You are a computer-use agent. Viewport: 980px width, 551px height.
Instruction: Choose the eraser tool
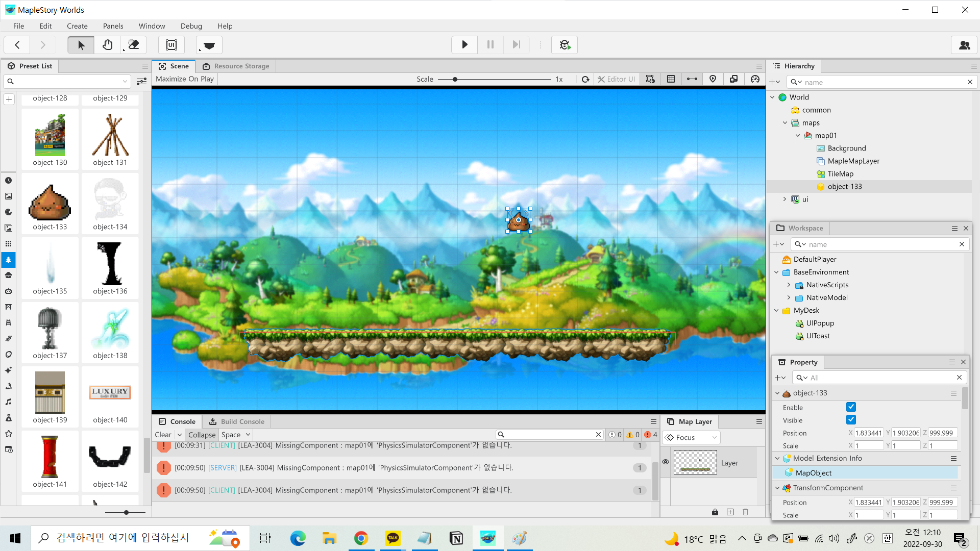pos(134,45)
